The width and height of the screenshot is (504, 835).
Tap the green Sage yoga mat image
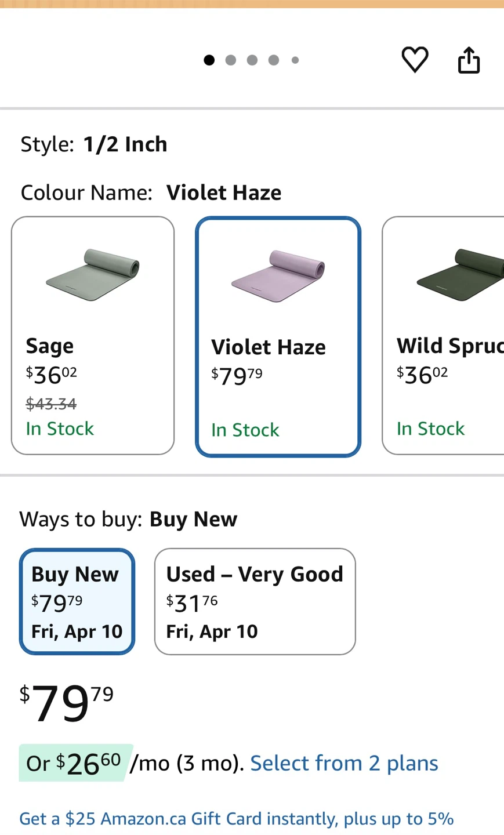(93, 274)
